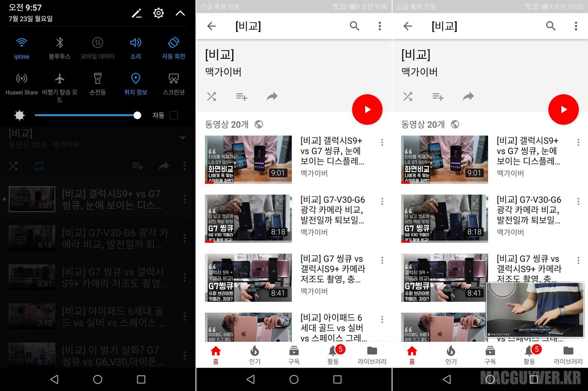Open system settings gear icon

point(158,13)
